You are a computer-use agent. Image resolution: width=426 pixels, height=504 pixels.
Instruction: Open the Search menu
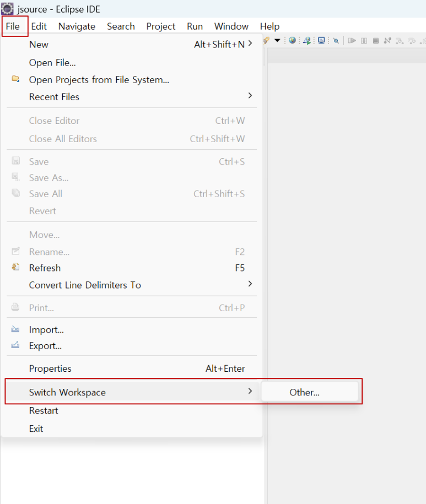121,26
